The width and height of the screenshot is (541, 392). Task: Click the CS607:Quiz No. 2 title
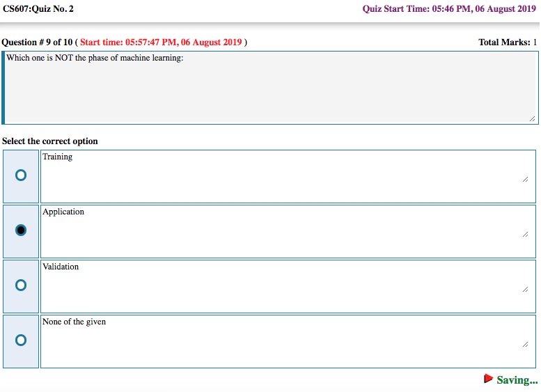coord(38,8)
